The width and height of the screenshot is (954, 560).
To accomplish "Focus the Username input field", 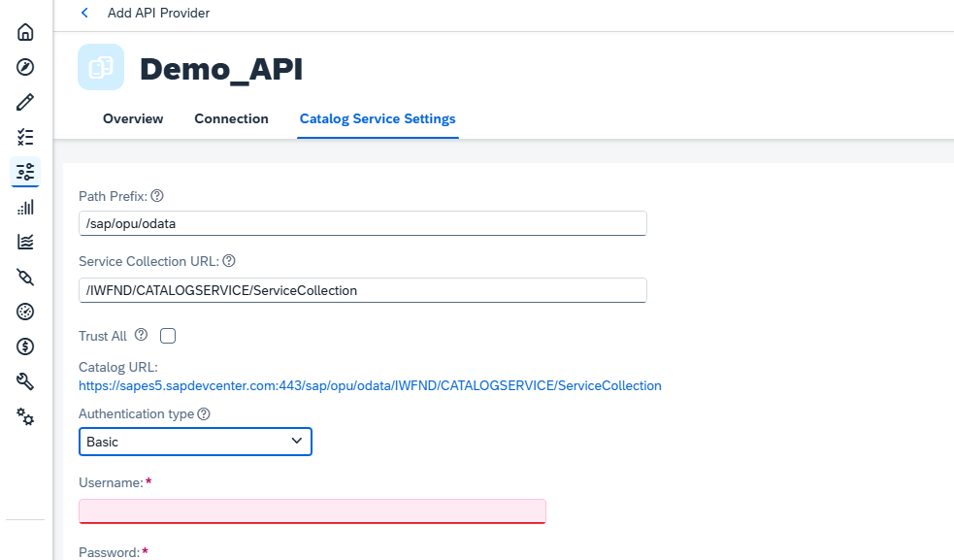I will click(x=313, y=511).
